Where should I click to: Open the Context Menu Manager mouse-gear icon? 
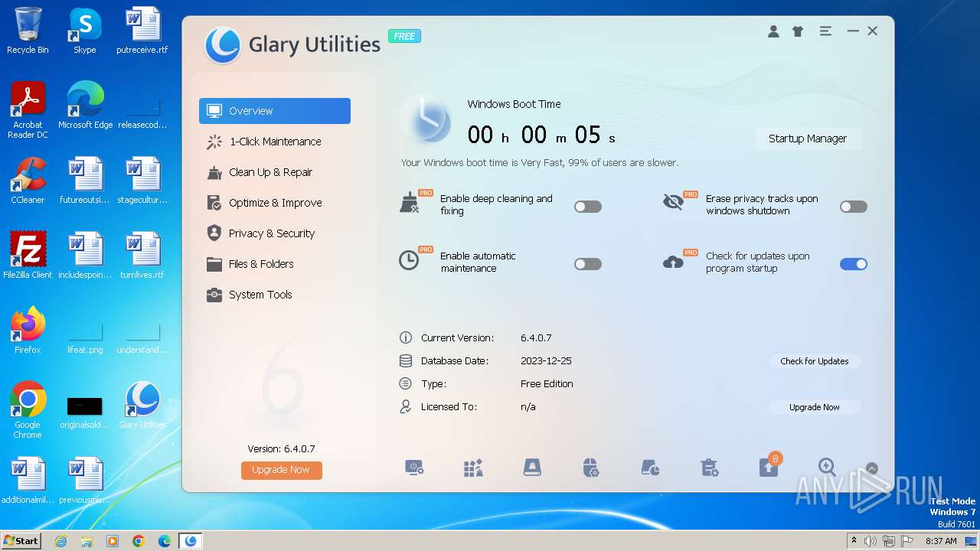pos(590,468)
